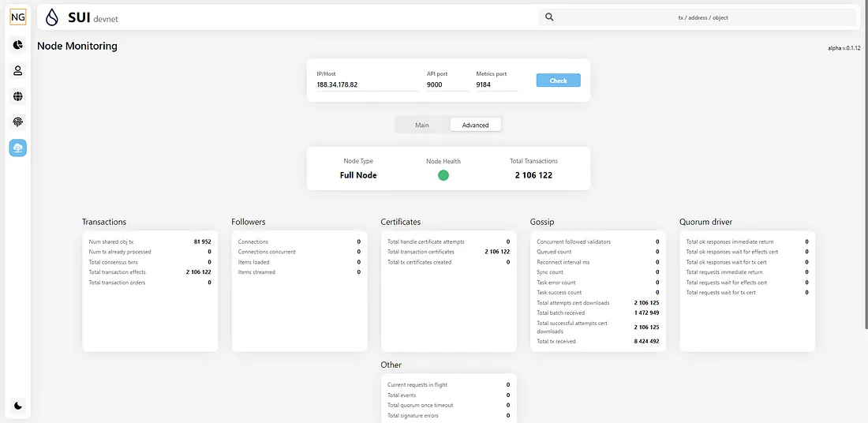This screenshot has height=423, width=868.
Task: Click the devnet network label
Action: pyautogui.click(x=106, y=19)
